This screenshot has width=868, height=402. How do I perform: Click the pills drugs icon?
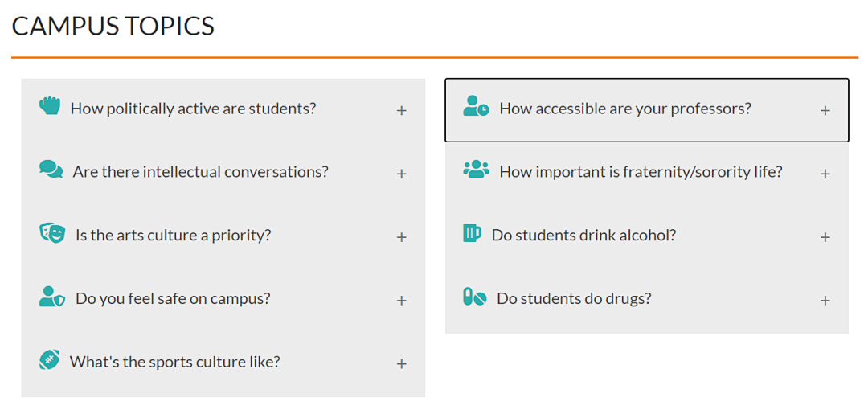pyautogui.click(x=474, y=297)
